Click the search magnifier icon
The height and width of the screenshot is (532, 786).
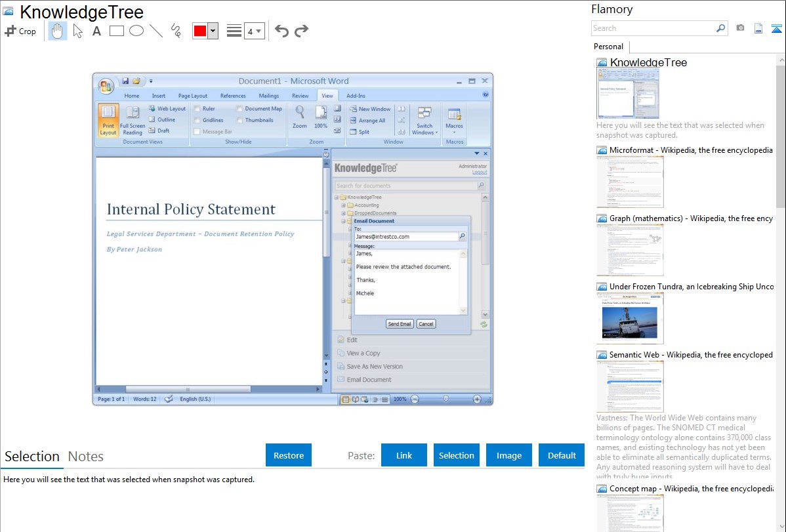point(720,28)
